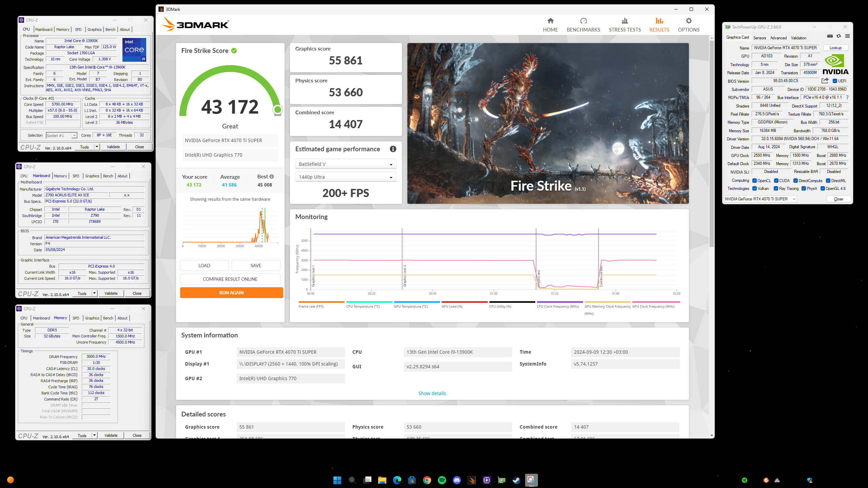
Task: Toggle the Vulkan checkbox in GPU-Z
Action: point(754,188)
